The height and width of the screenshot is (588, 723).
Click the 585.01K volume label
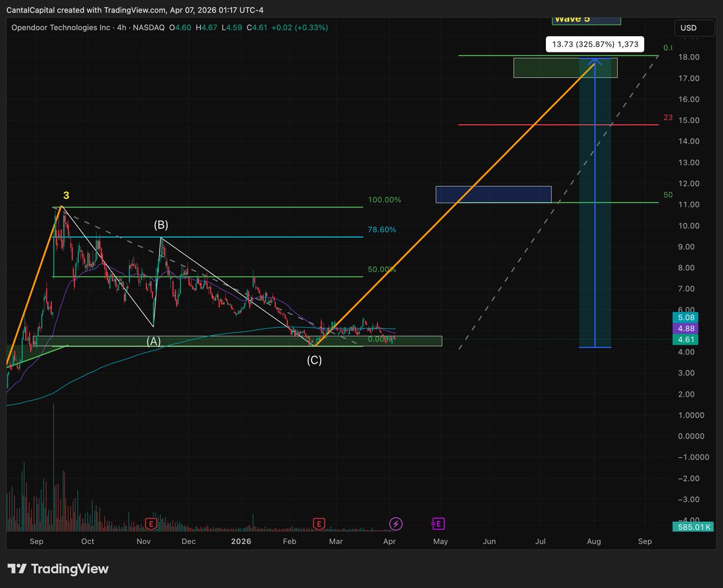click(693, 527)
